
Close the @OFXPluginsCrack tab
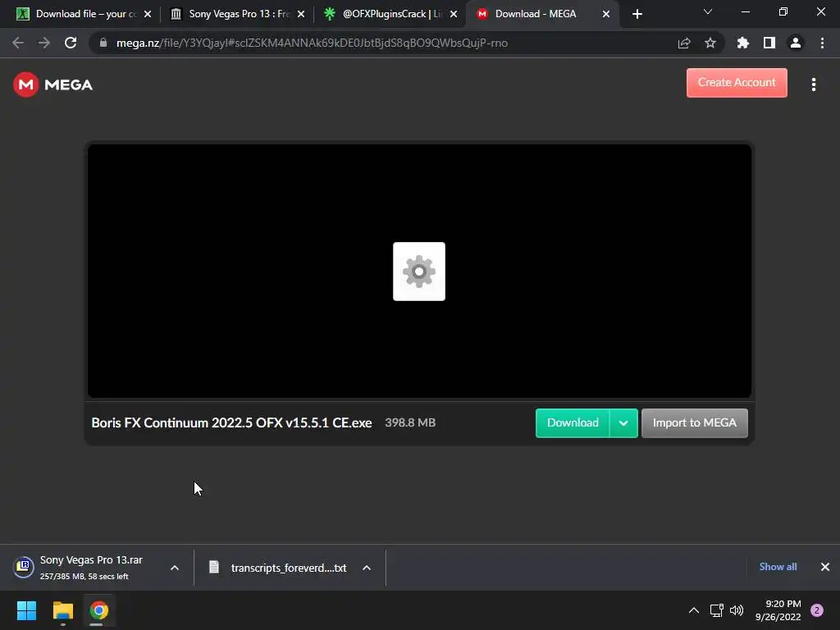click(x=454, y=15)
